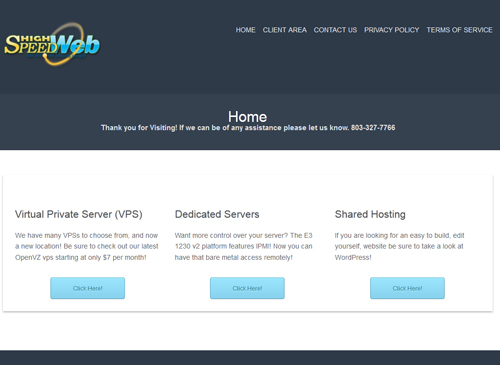Click the dark footer bar at the bottom of the page
The width and height of the screenshot is (500, 365).
click(250, 357)
